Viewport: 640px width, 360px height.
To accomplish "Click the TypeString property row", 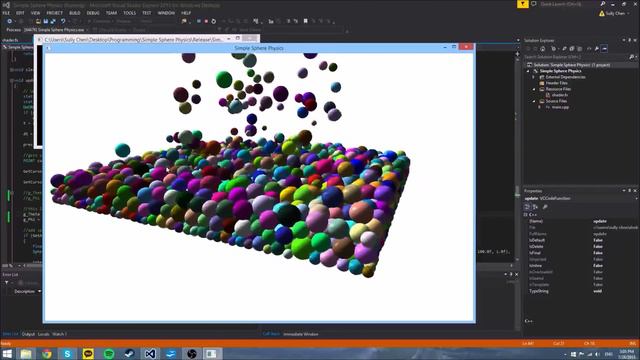I will pos(580,291).
